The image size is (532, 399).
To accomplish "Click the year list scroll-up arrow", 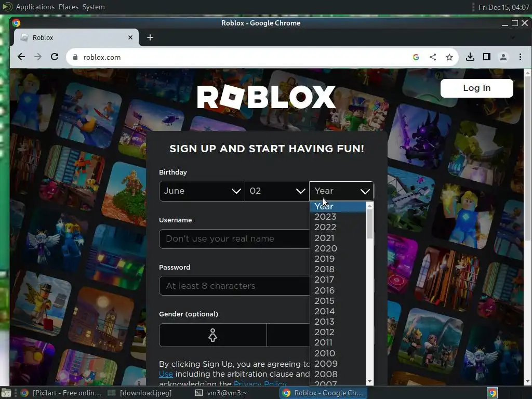I will pyautogui.click(x=369, y=206).
